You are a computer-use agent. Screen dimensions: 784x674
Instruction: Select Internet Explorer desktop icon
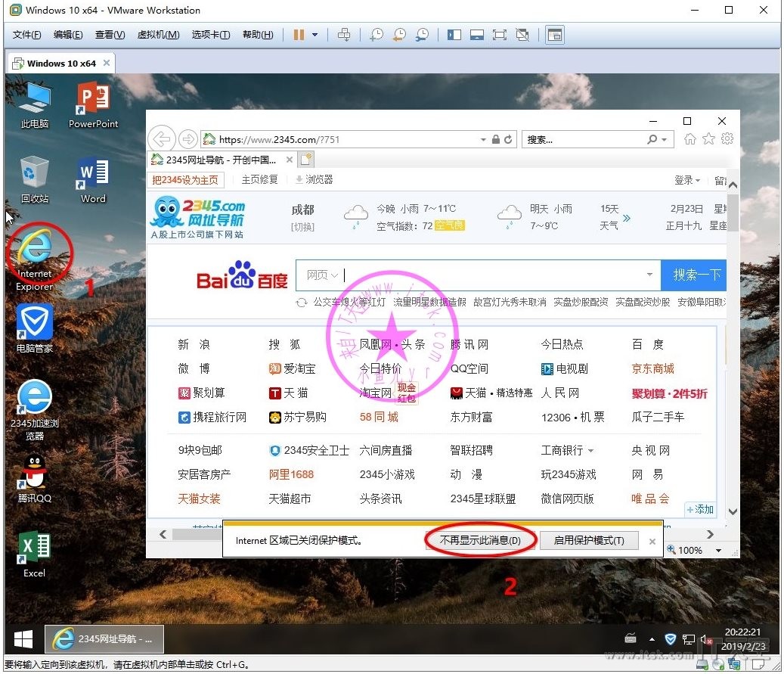pyautogui.click(x=35, y=260)
